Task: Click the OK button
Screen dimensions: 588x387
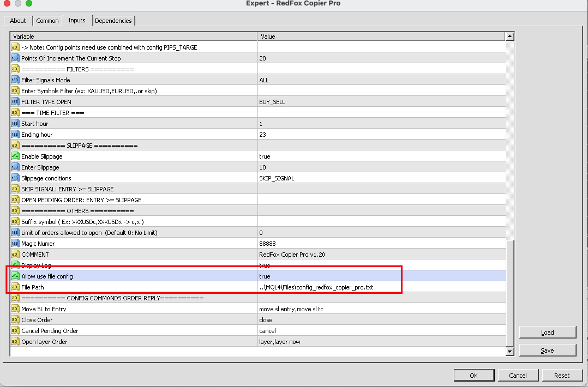Action: point(473,375)
